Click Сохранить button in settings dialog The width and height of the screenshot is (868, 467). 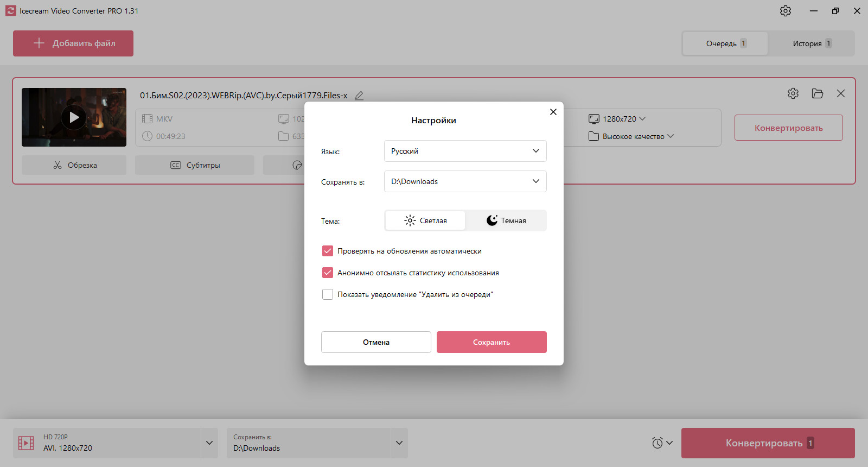[492, 342]
